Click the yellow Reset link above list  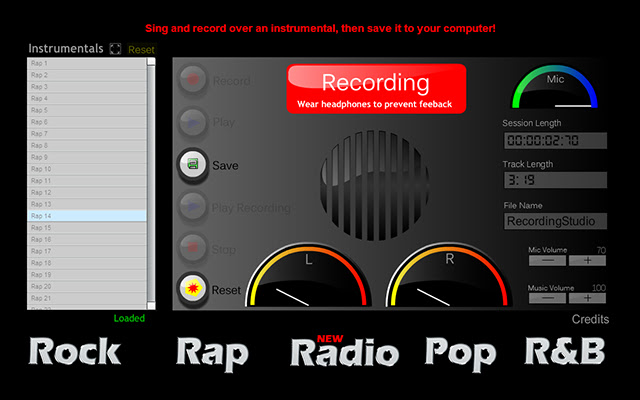tap(141, 50)
